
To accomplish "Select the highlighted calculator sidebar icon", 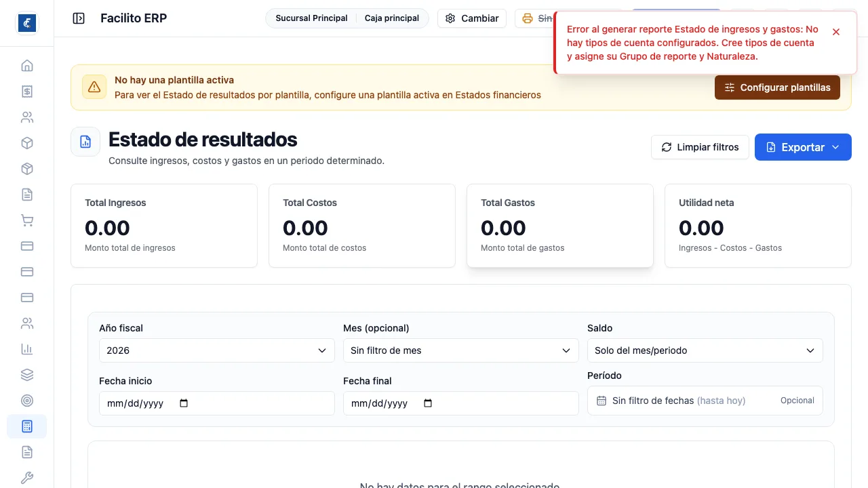I will [x=27, y=426].
